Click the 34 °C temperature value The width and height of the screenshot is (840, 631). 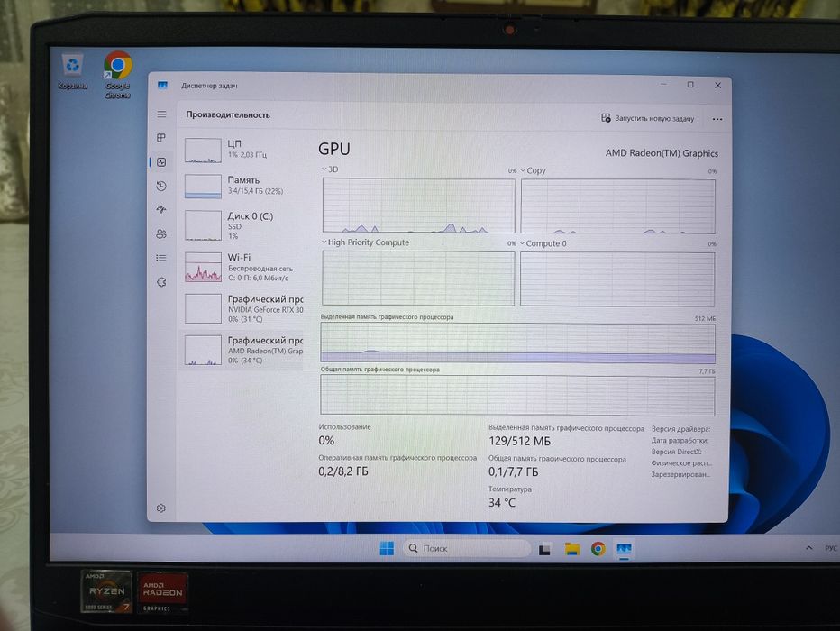point(501,502)
